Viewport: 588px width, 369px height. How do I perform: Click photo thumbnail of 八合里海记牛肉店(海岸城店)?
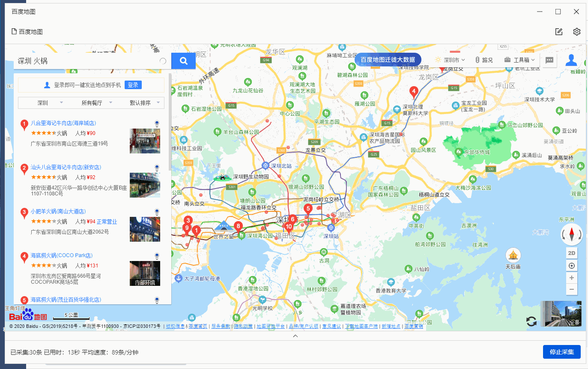click(x=145, y=141)
